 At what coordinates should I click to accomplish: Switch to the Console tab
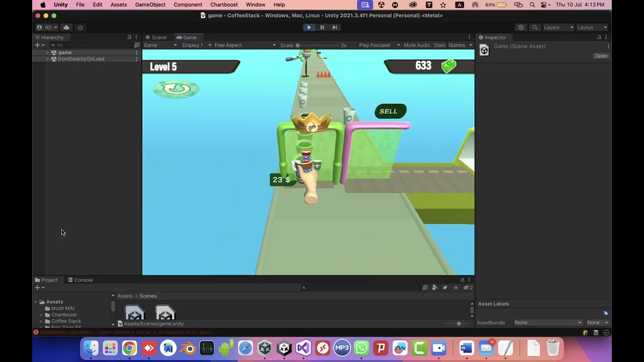click(80, 280)
